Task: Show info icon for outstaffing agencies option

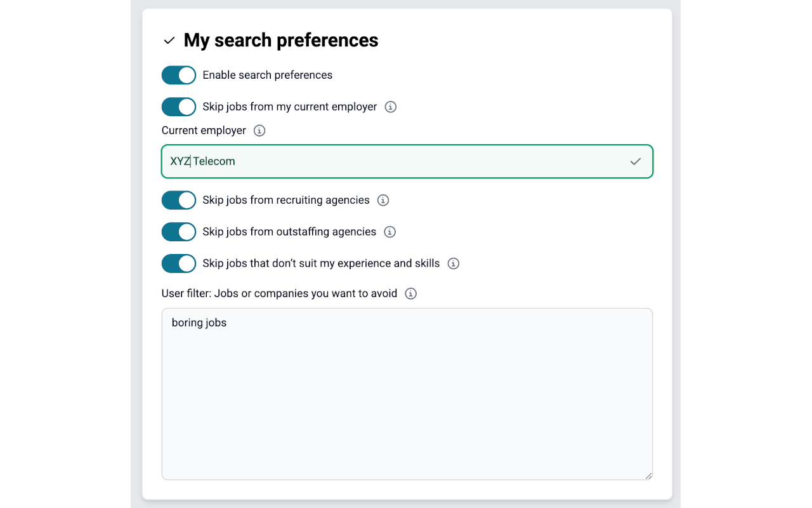Action: [390, 232]
